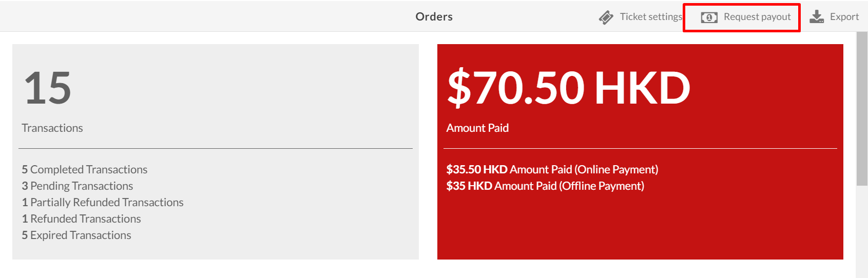Screen dimensions: 868x278
Task: Select 1 Partially Refunded Transactions
Action: 103,202
